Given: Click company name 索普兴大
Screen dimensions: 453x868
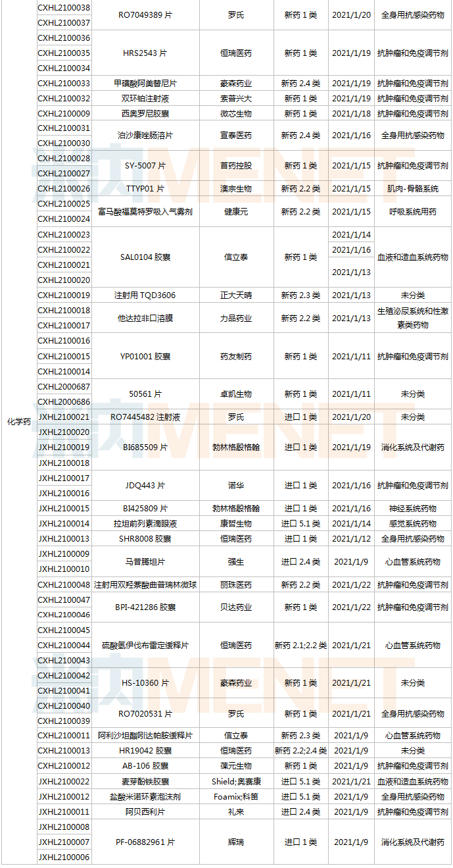Looking at the screenshot, I should (x=236, y=99).
